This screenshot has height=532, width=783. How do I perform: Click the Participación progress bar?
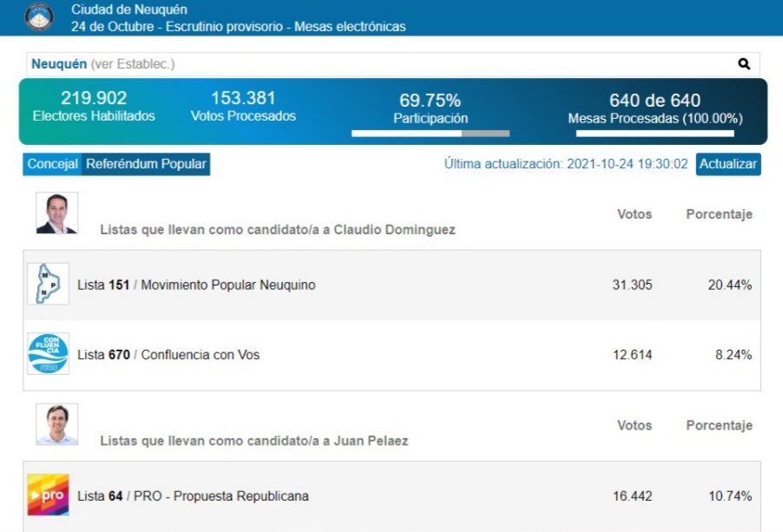[430, 134]
